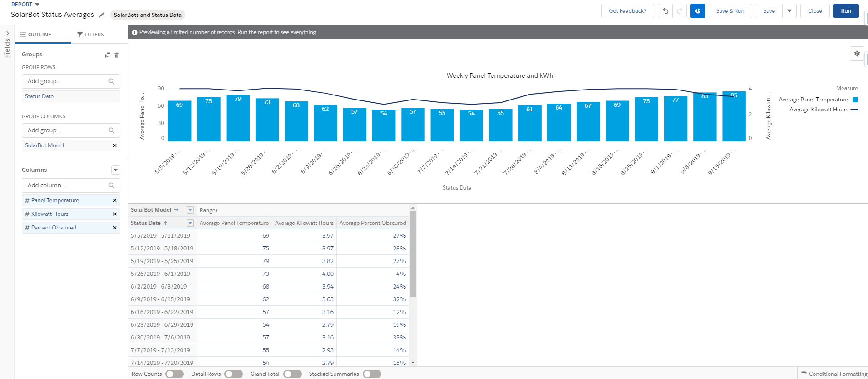Expand the Fields side panel
Image resolution: width=868 pixels, height=379 pixels.
(x=7, y=33)
